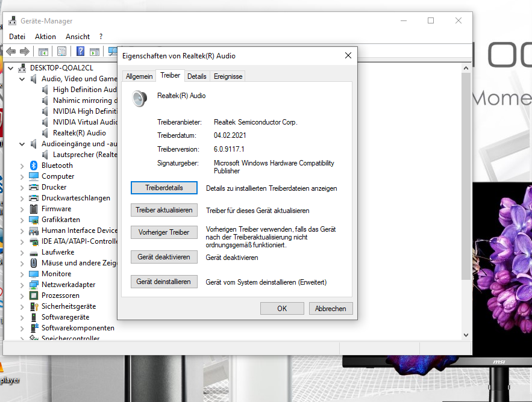Click the Treiberdetails button
The image size is (532, 402).
(x=164, y=188)
